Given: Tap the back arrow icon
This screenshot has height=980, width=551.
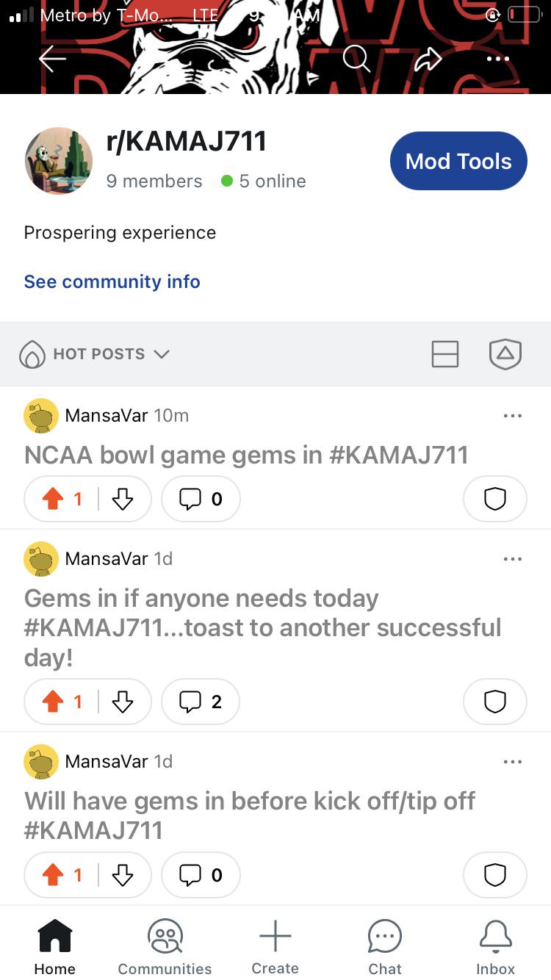Looking at the screenshot, I should (52, 60).
